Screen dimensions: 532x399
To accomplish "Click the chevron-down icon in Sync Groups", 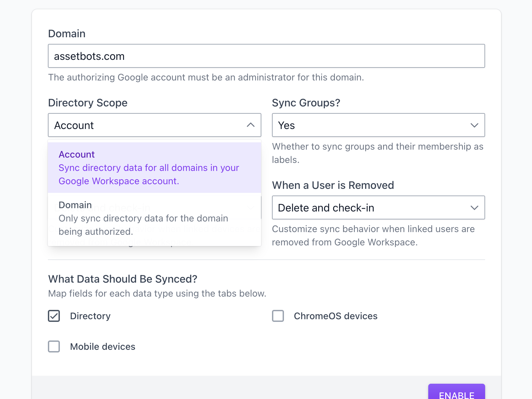I will (x=474, y=125).
